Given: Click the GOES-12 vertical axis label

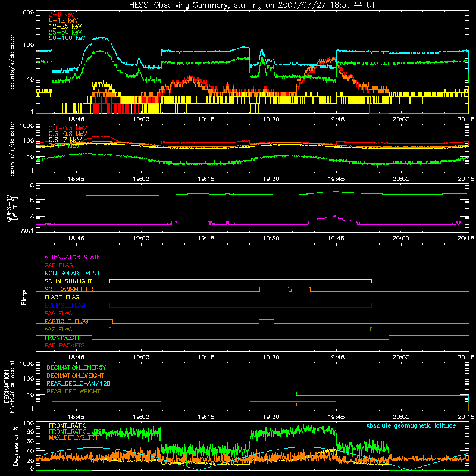Looking at the screenshot, I should click(11, 208).
